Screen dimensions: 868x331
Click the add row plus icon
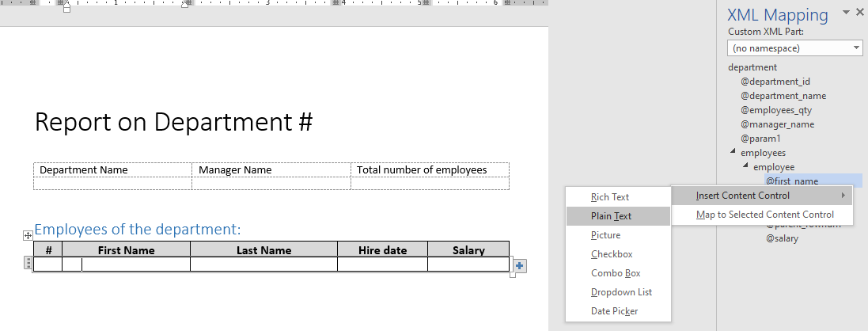[x=519, y=266]
